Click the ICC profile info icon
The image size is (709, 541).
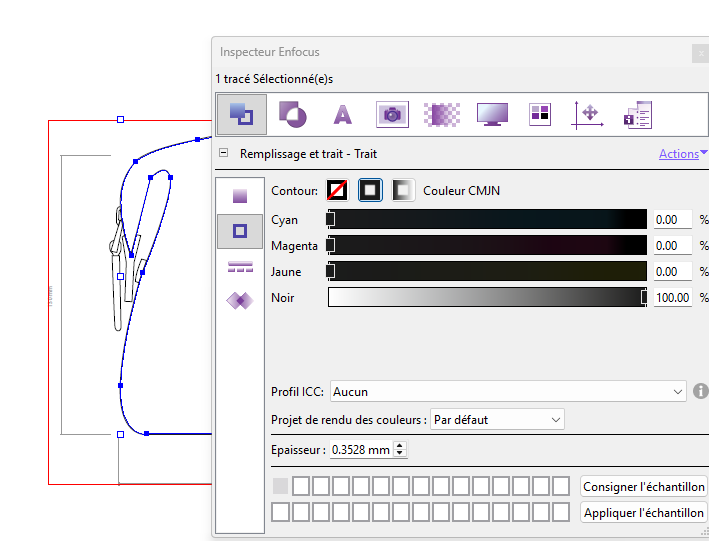click(x=700, y=391)
